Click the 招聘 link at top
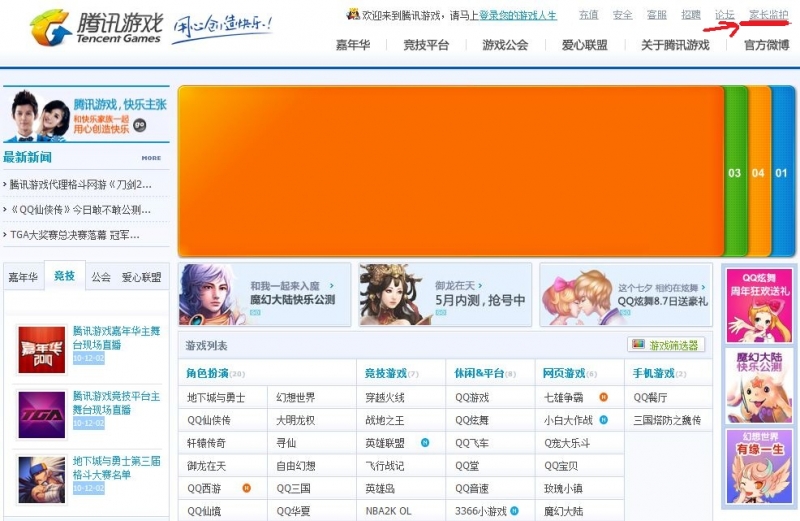 coord(691,15)
